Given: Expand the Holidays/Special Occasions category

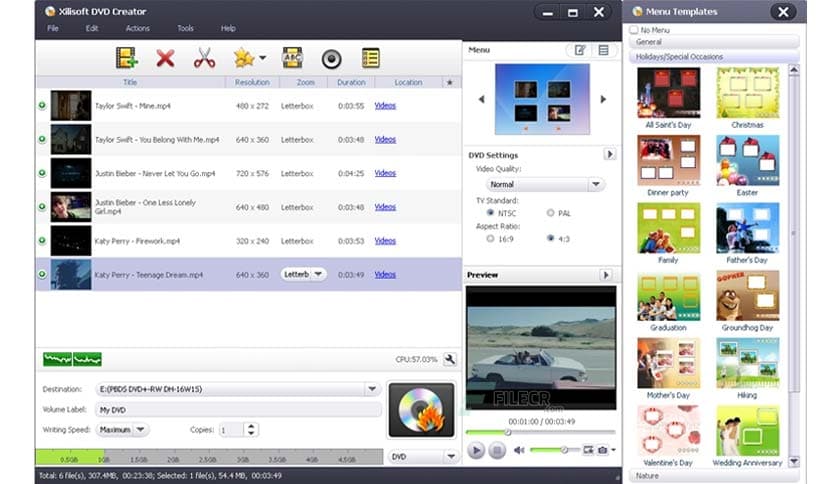Looking at the screenshot, I should (x=714, y=57).
